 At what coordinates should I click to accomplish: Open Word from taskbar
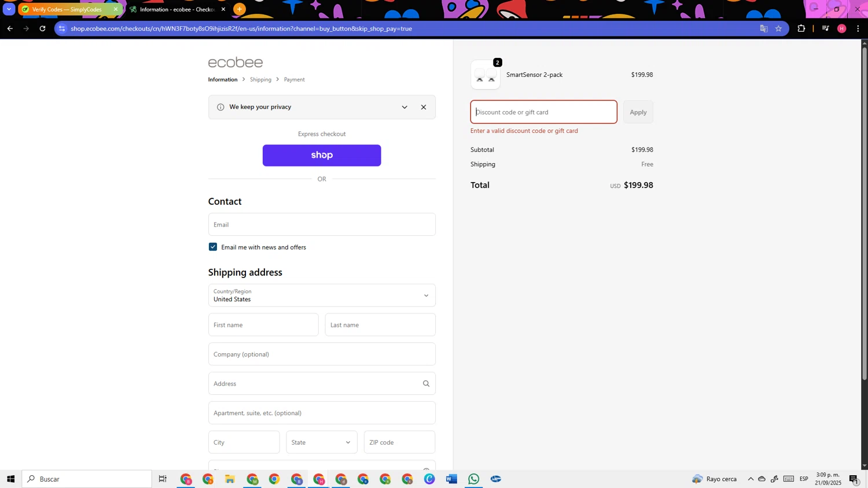(x=452, y=479)
